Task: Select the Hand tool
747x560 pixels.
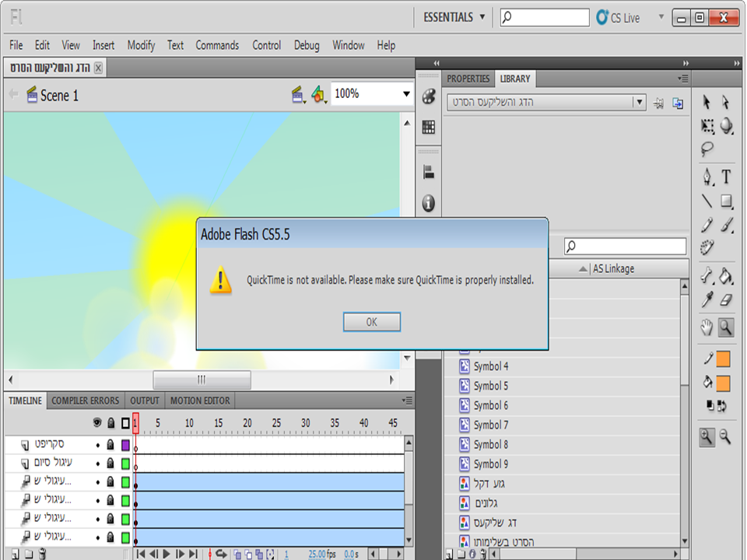Action: tap(707, 327)
